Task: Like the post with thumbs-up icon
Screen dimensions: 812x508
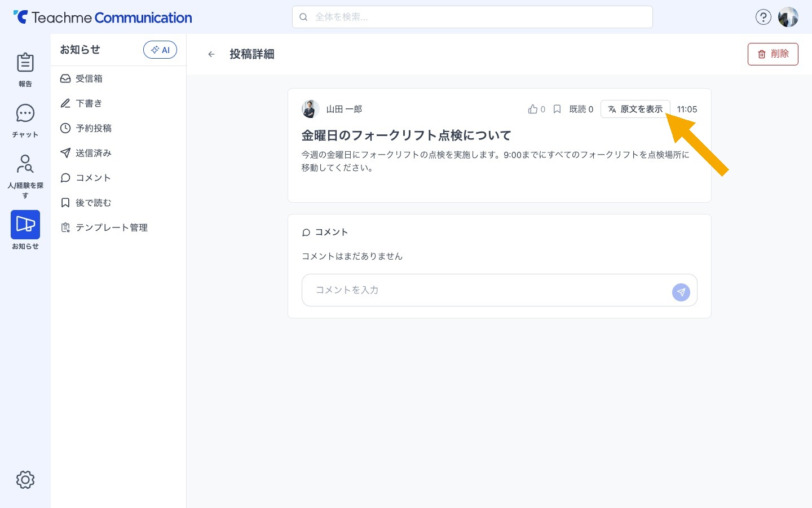Action: pyautogui.click(x=533, y=109)
